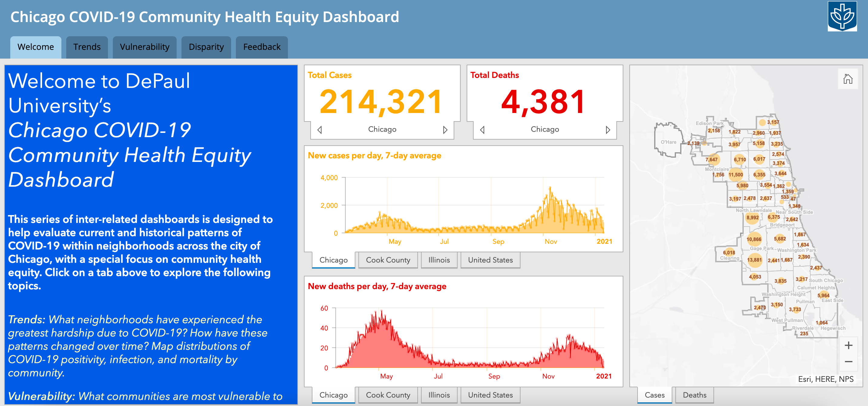Click the left arrow in the Total Deaths card
This screenshot has height=406, width=868.
click(482, 129)
